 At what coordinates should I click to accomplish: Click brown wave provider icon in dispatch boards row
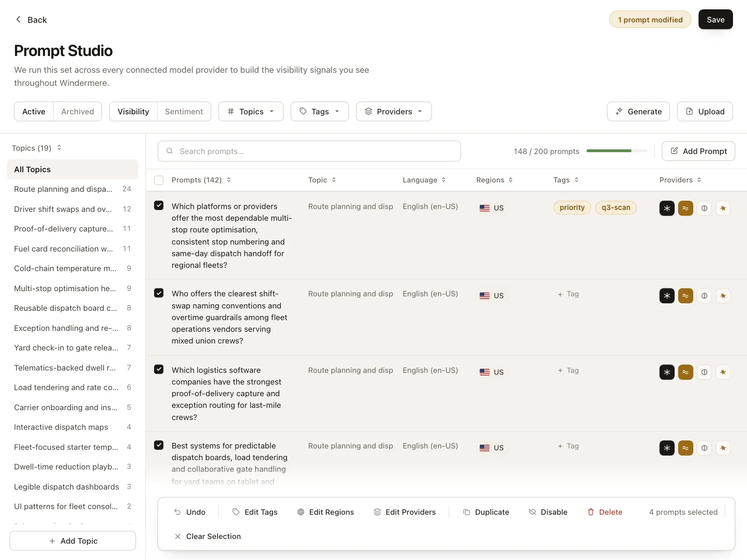(685, 448)
